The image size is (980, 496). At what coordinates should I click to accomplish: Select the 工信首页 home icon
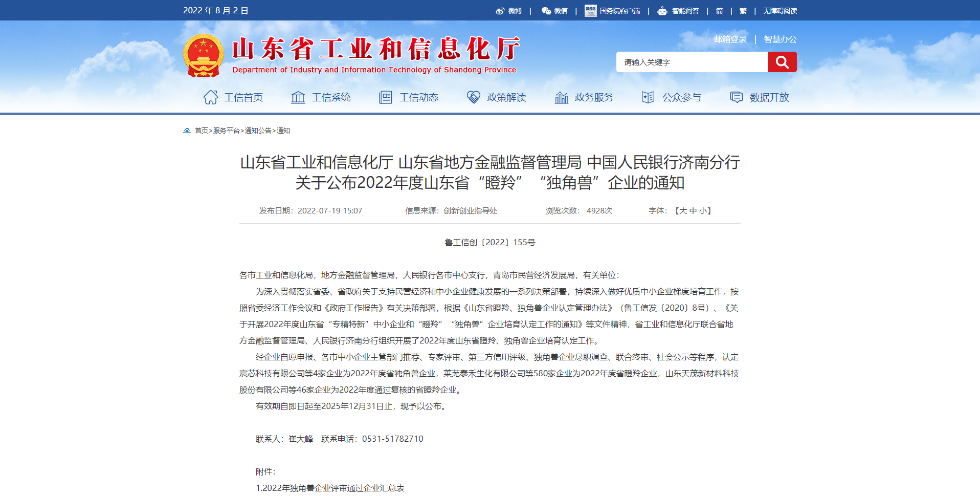click(x=211, y=97)
